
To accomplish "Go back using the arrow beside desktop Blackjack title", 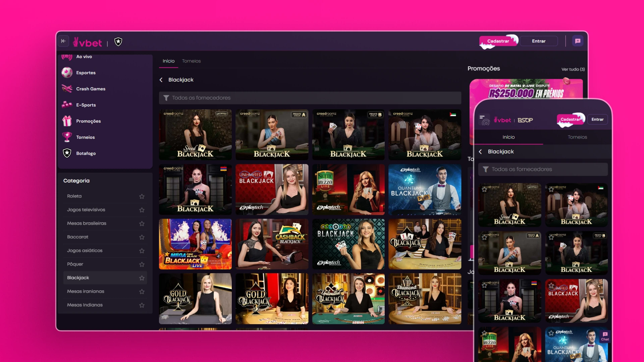I will click(161, 80).
